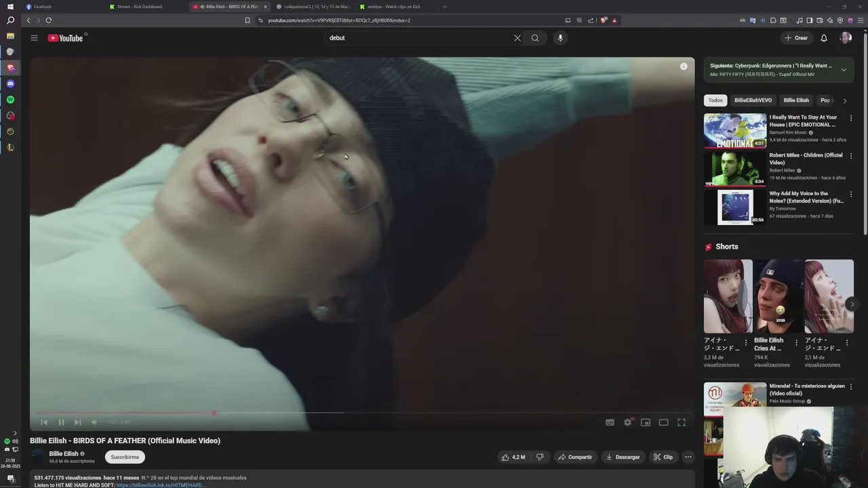The image size is (868, 488).
Task: Like the video with 4,2 M
Action: coord(513,457)
